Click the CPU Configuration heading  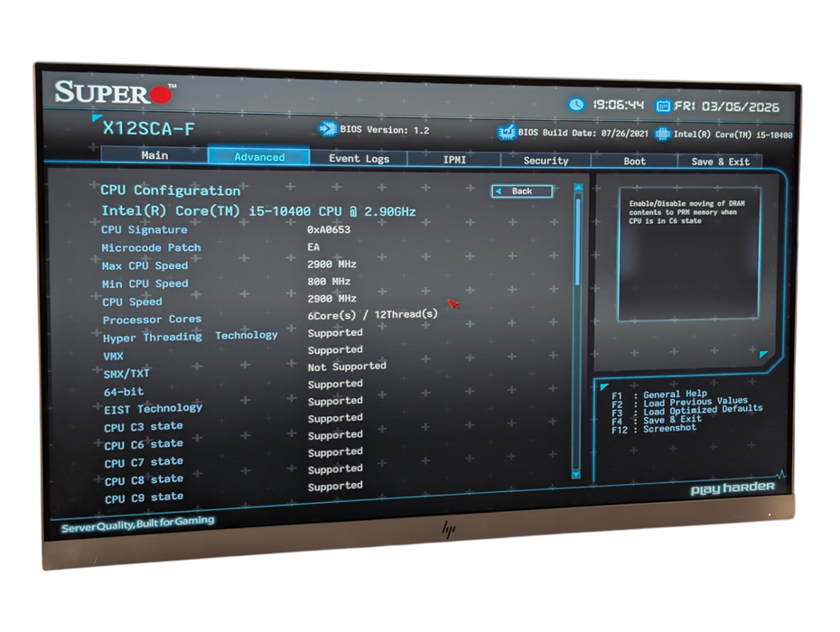pyautogui.click(x=171, y=191)
